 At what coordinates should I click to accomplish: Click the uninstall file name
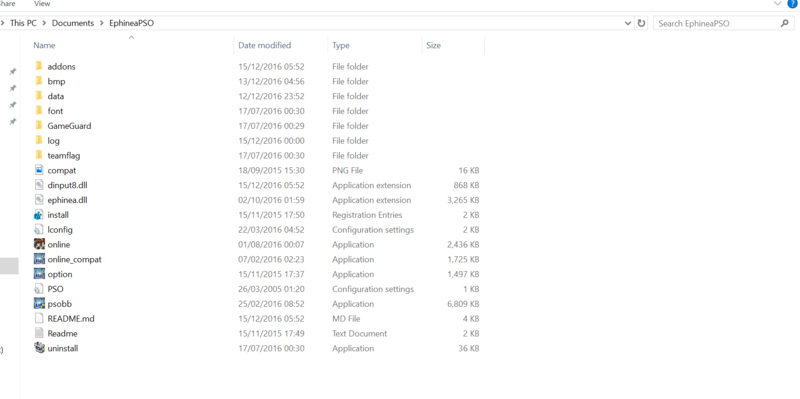(x=63, y=348)
